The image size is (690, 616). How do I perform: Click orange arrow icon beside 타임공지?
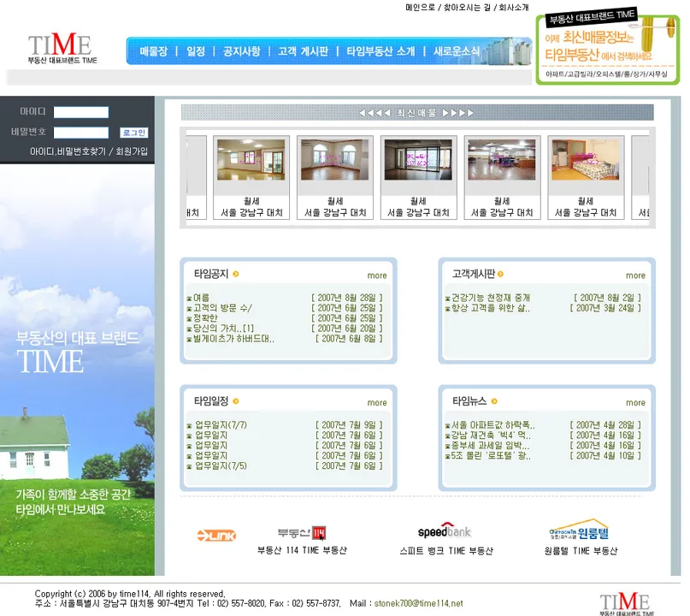236,275
